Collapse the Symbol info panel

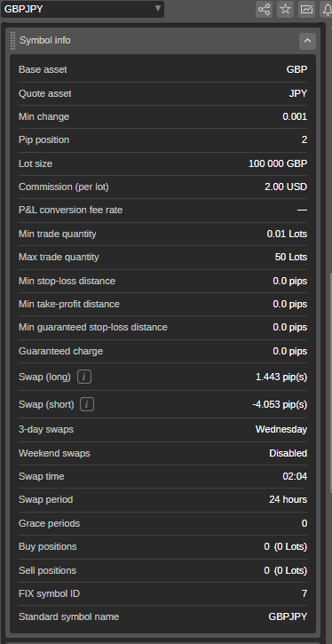307,41
